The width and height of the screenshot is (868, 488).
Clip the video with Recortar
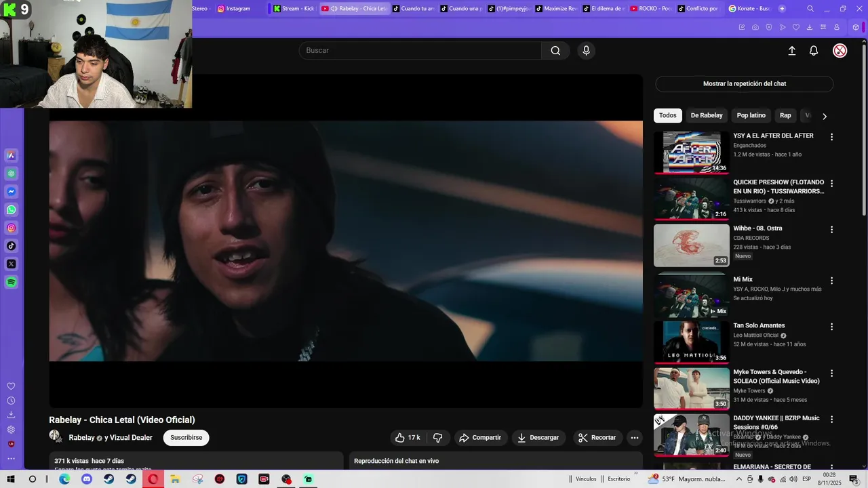(x=597, y=438)
